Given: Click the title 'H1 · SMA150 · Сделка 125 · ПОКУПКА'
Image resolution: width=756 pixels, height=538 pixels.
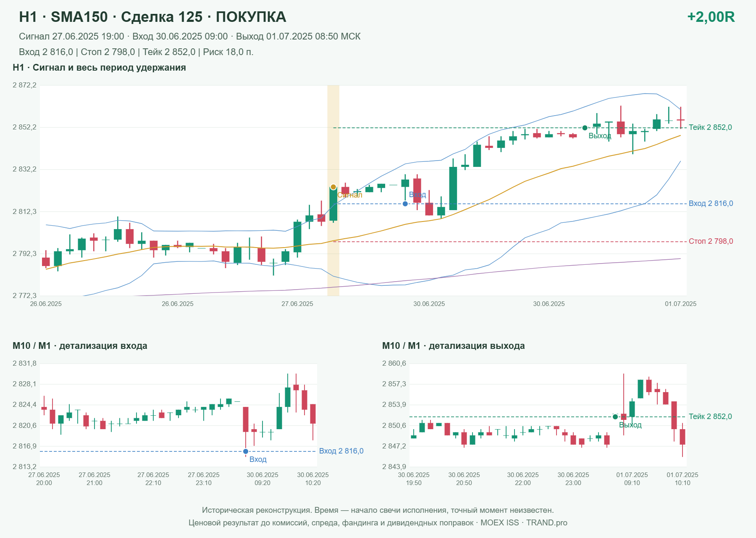Looking at the screenshot, I should click(x=152, y=17).
